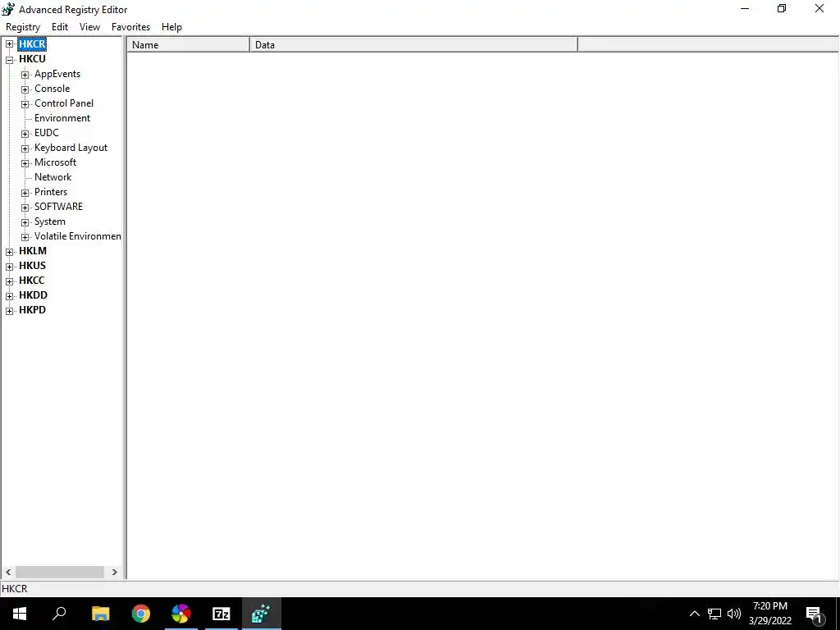Select the HKUS tree node
840x630 pixels.
click(x=32, y=266)
